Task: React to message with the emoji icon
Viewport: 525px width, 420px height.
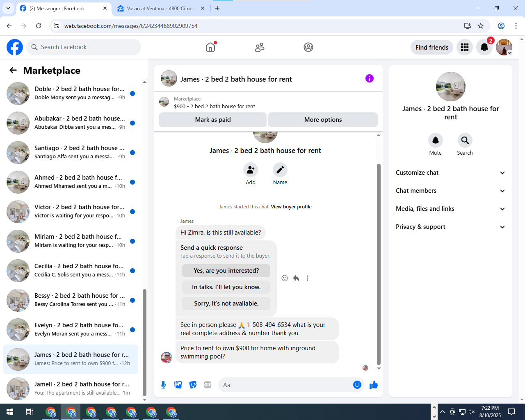Action: [285, 278]
